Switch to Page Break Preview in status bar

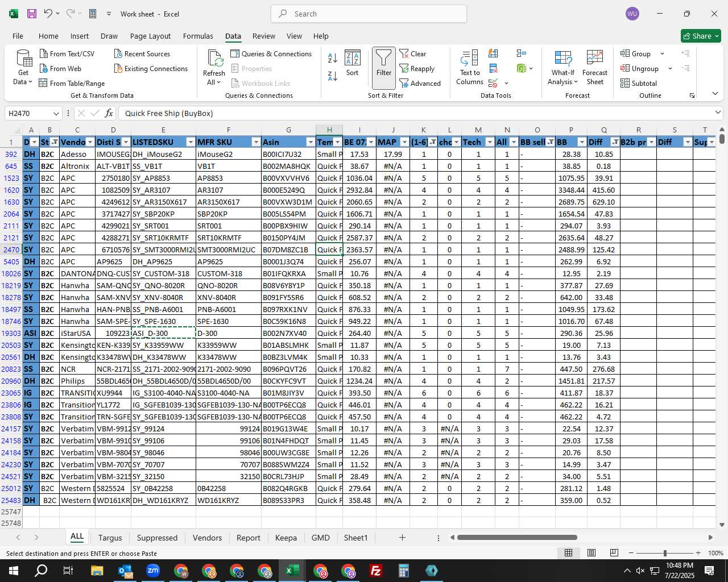click(614, 552)
